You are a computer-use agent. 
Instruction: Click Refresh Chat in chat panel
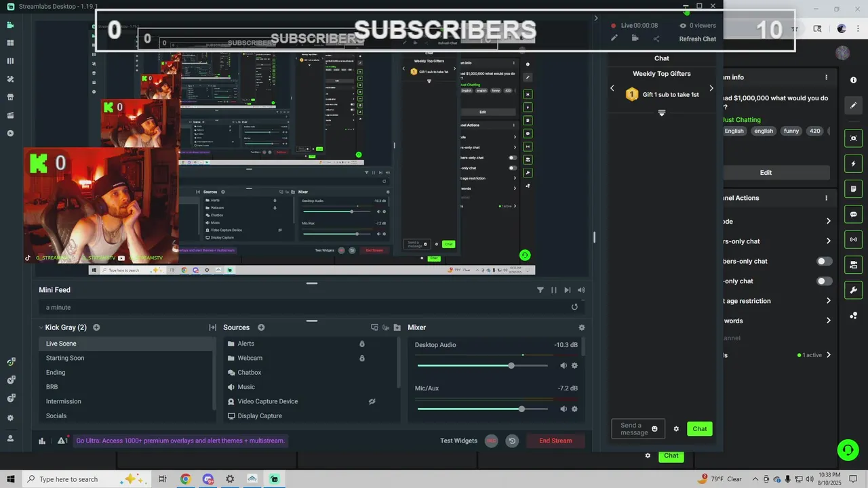697,39
